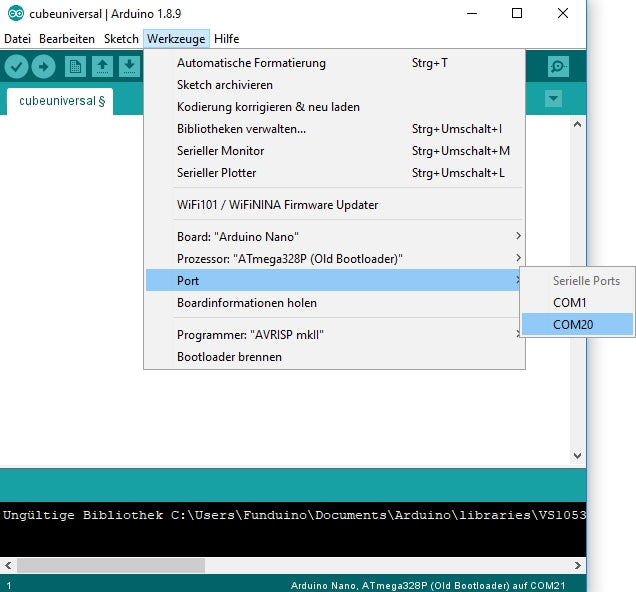636x592 pixels.
Task: Select Automatische Formatierung
Action: click(335, 63)
